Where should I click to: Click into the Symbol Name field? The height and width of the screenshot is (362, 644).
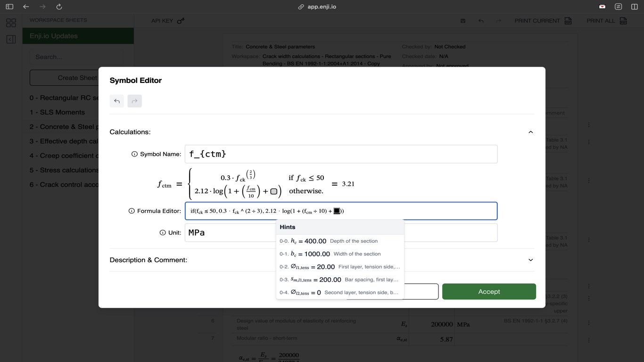click(x=341, y=154)
